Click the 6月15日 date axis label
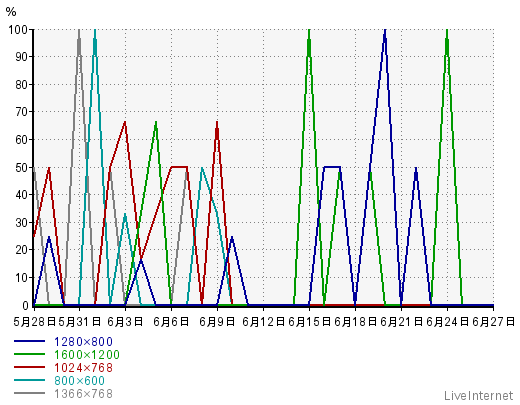Image resolution: width=520 pixels, height=405 pixels. tap(309, 322)
